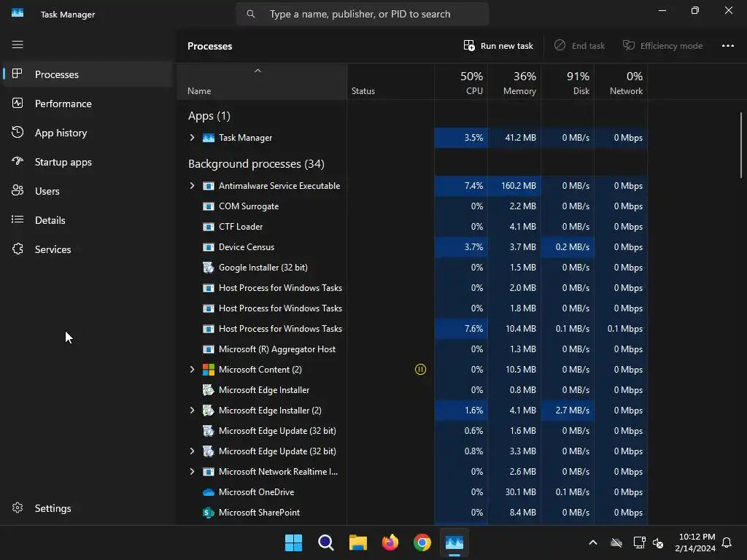The image size is (747, 560).
Task: Toggle the sort arrow above the Name column
Action: click(x=258, y=71)
